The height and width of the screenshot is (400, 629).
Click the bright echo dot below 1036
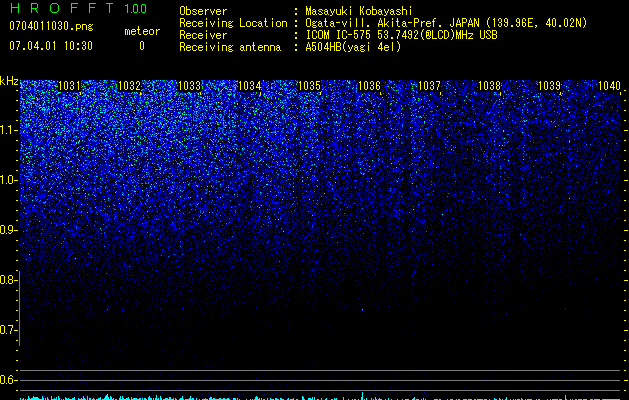pos(362,310)
